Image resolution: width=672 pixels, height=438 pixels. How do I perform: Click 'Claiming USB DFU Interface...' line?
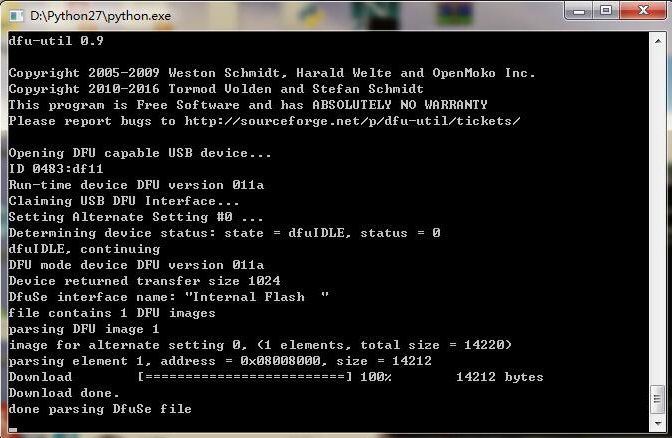124,201
